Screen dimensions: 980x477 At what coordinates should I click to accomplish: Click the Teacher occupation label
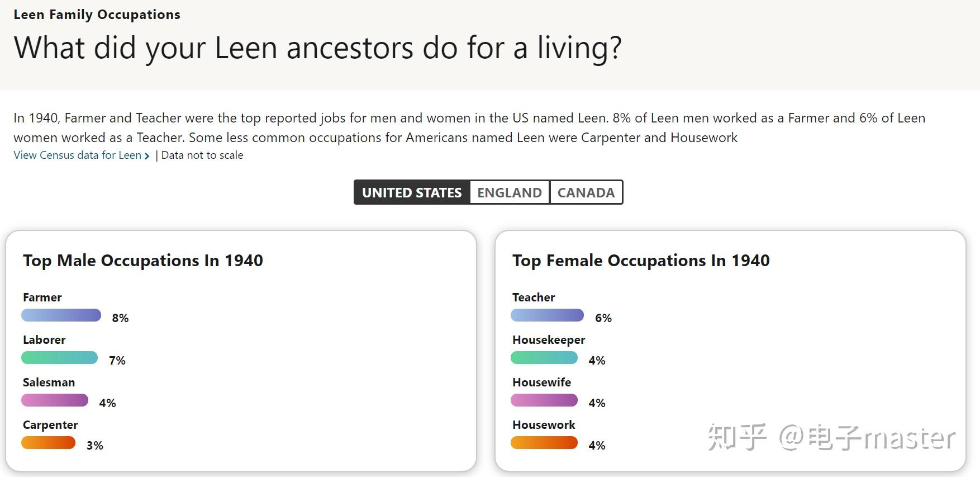click(x=534, y=297)
